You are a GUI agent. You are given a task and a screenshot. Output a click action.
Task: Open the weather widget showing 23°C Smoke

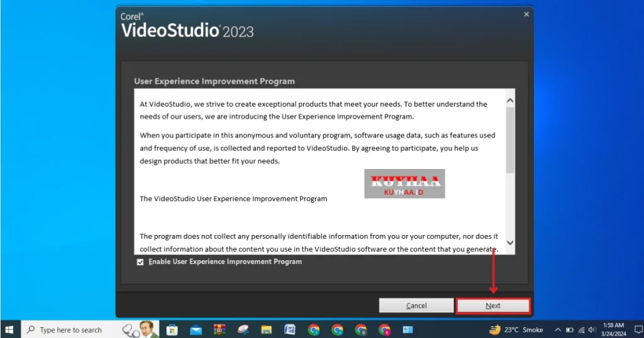point(516,330)
